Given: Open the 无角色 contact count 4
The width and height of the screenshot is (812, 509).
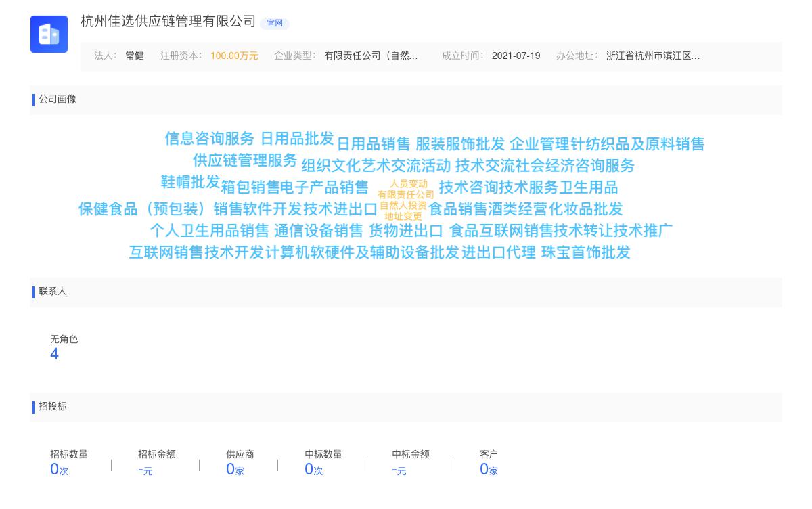Looking at the screenshot, I should point(54,355).
